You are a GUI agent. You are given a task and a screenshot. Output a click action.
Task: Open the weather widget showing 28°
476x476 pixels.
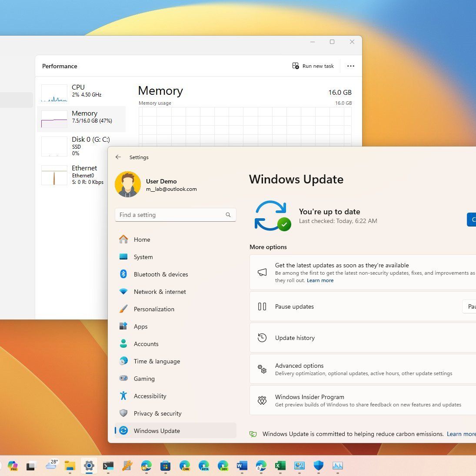[x=51, y=465]
